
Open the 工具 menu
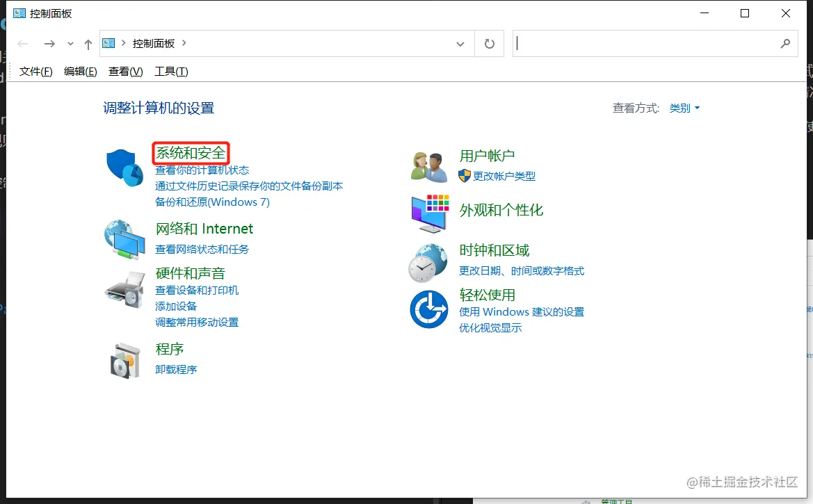click(x=170, y=70)
